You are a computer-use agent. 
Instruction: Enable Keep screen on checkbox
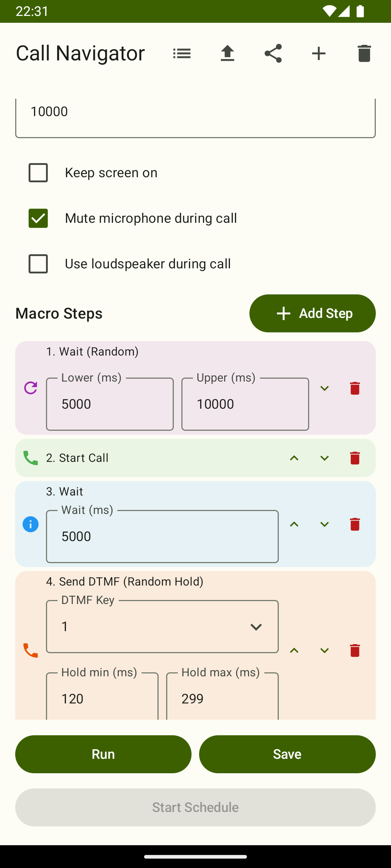[38, 173]
